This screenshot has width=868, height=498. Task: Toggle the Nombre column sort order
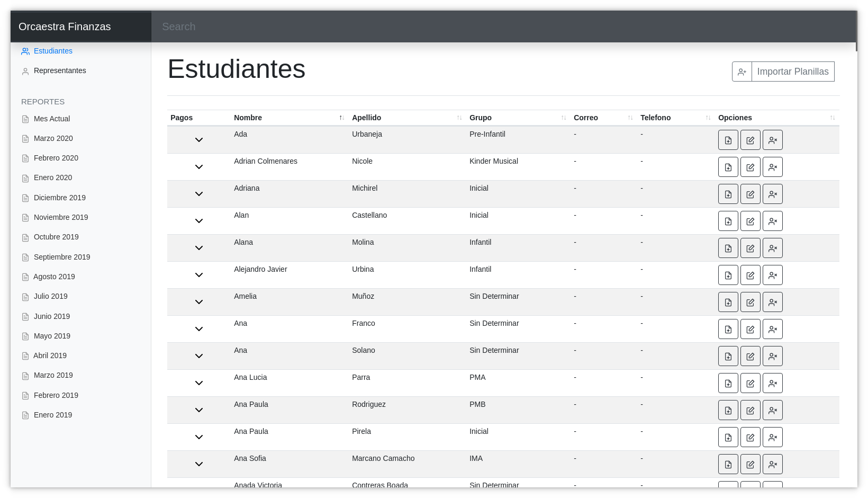(341, 118)
